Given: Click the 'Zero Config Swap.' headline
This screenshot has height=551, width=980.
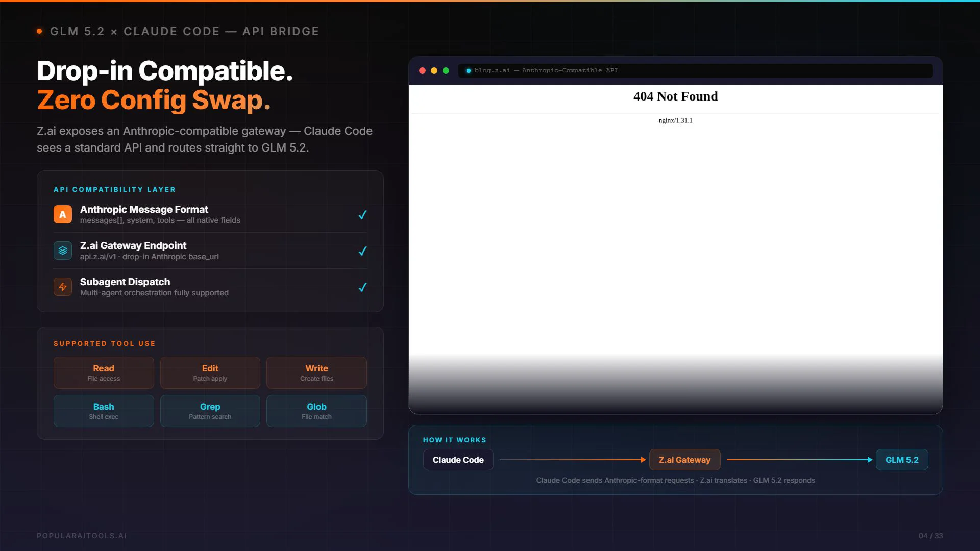Looking at the screenshot, I should [x=154, y=99].
